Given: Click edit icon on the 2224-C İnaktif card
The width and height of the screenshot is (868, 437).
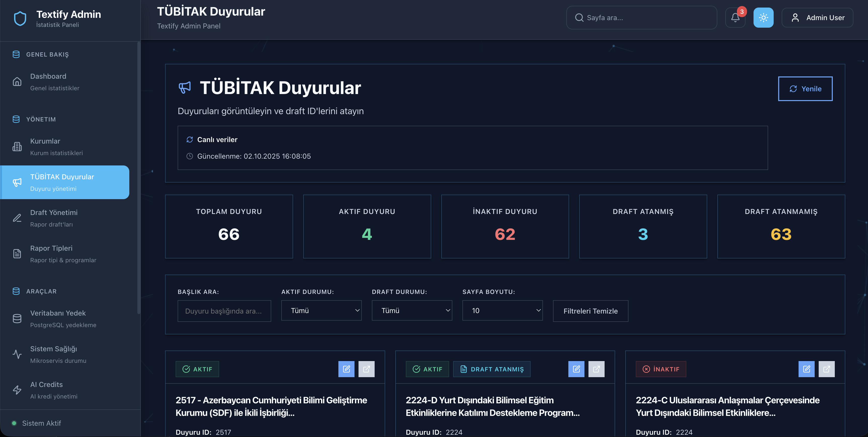Looking at the screenshot, I should pyautogui.click(x=806, y=369).
